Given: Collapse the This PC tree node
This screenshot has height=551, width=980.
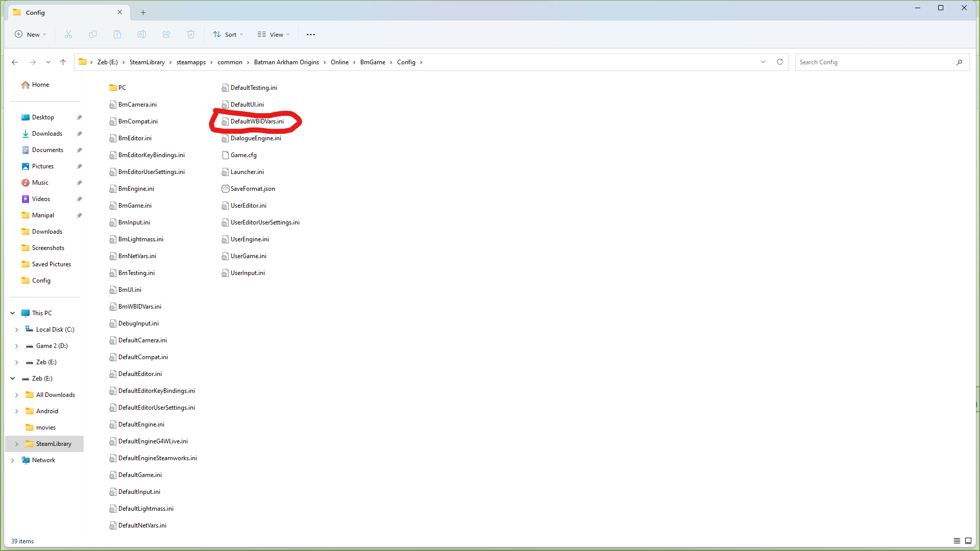Looking at the screenshot, I should coord(13,313).
